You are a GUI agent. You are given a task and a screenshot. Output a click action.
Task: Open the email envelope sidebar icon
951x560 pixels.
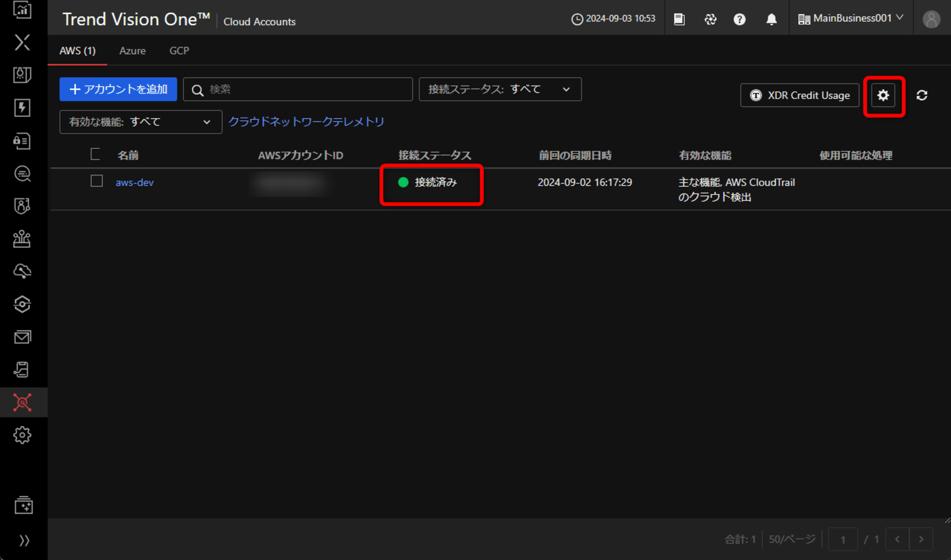[22, 337]
